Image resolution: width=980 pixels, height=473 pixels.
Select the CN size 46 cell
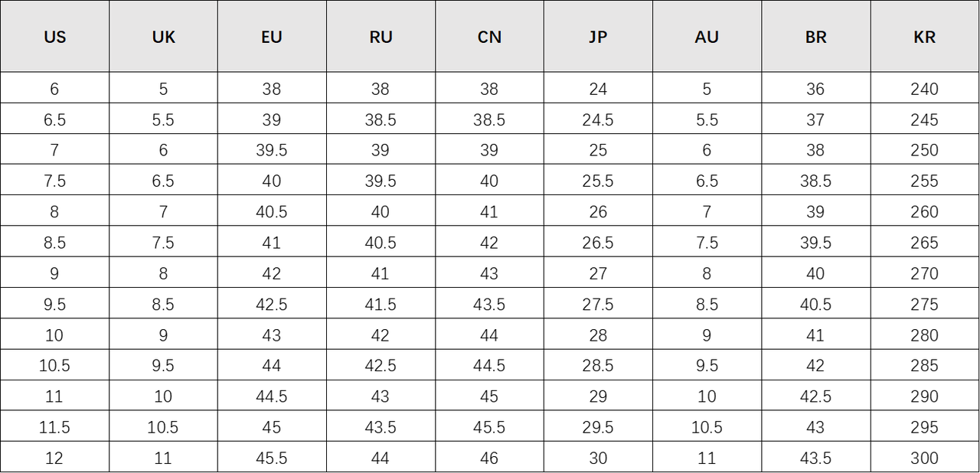click(489, 458)
